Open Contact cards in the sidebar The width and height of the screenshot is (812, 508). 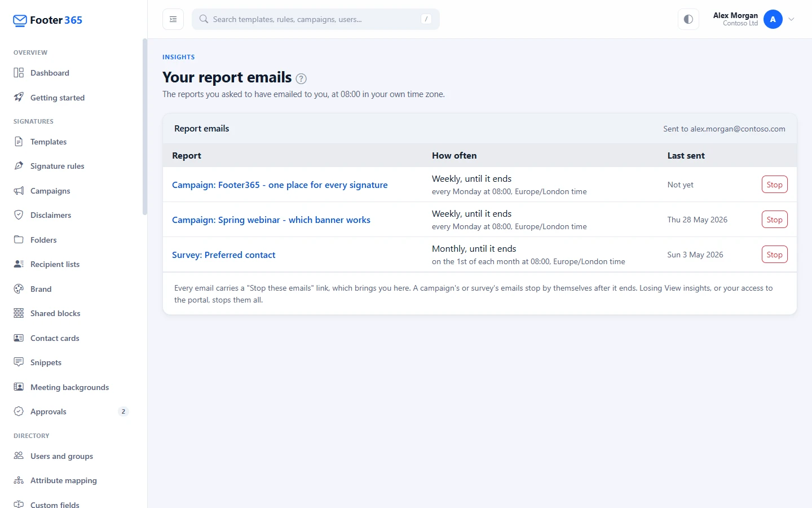[71, 338]
